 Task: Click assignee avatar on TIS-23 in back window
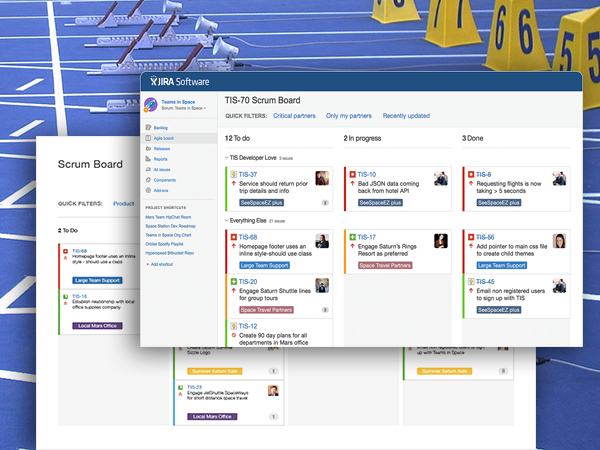click(273, 391)
